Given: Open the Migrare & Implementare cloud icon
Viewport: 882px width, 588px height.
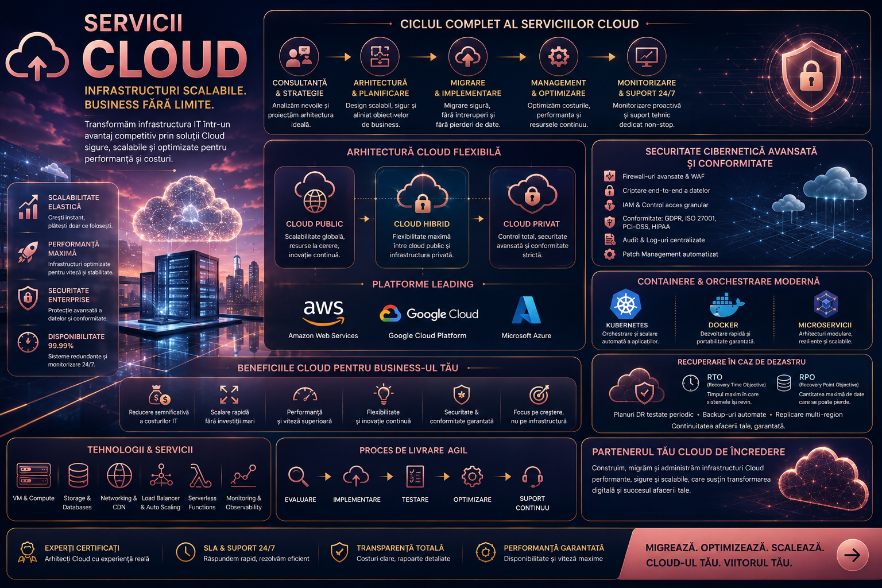Looking at the screenshot, I should (468, 56).
